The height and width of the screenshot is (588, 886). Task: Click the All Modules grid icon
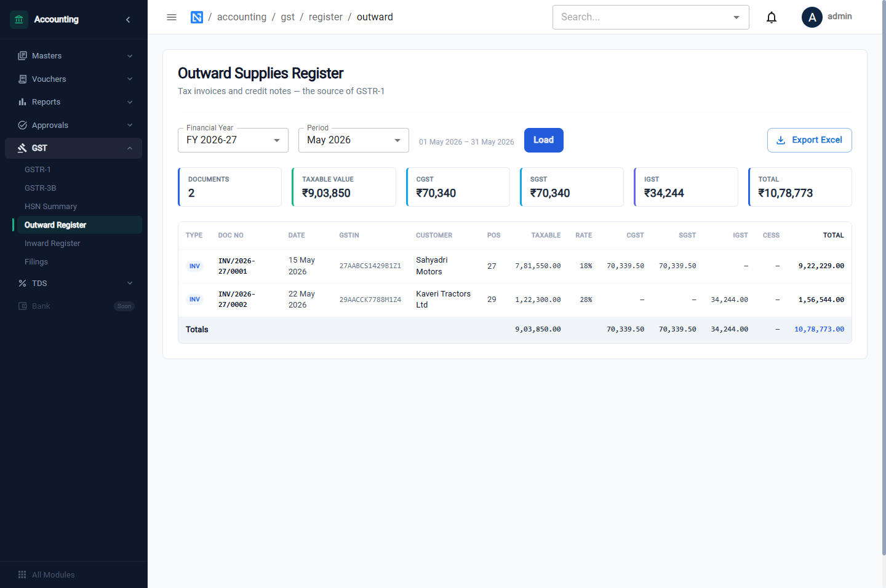22,575
